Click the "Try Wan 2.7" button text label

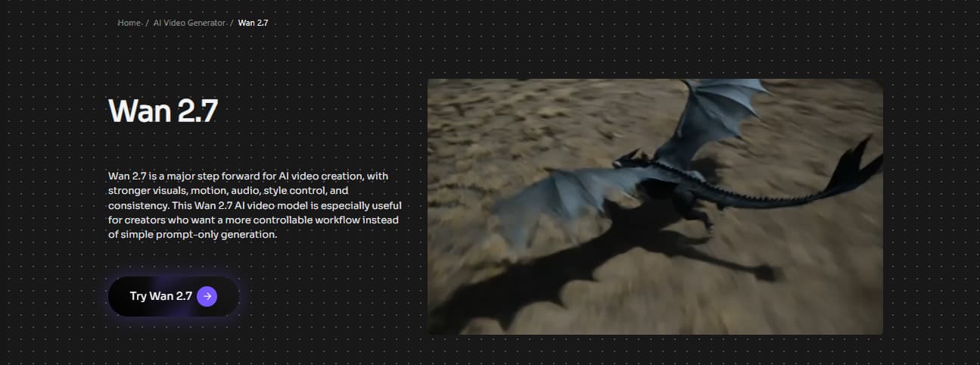(160, 296)
